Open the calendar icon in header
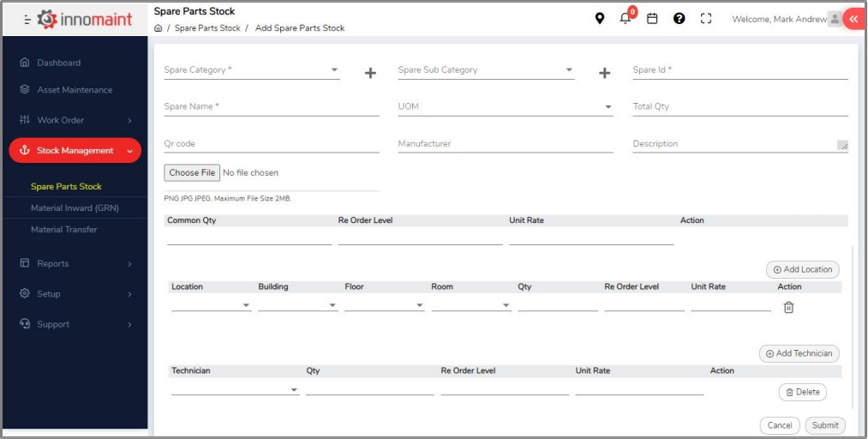The image size is (868, 439). point(652,18)
